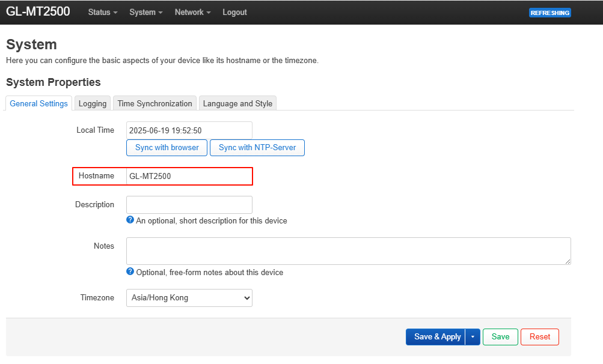Click the Logout link
This screenshot has height=364, width=603.
pyautogui.click(x=234, y=12)
